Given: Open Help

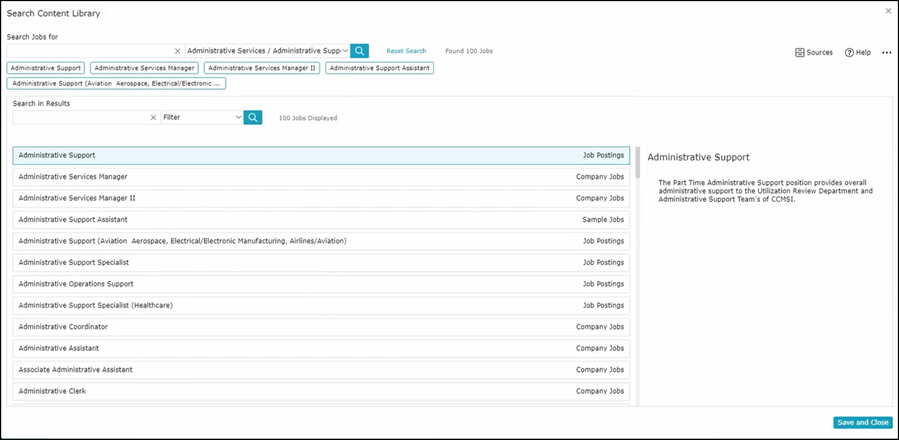Looking at the screenshot, I should click(x=857, y=52).
